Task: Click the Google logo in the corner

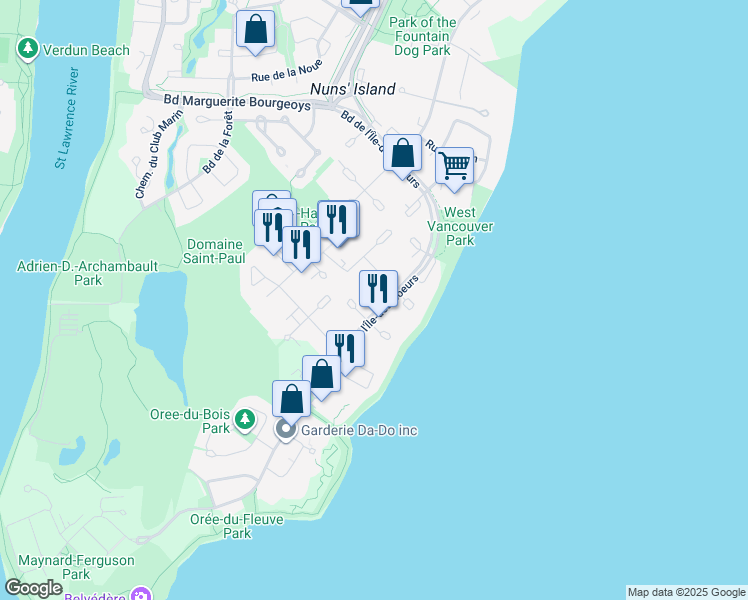Action: [33, 588]
